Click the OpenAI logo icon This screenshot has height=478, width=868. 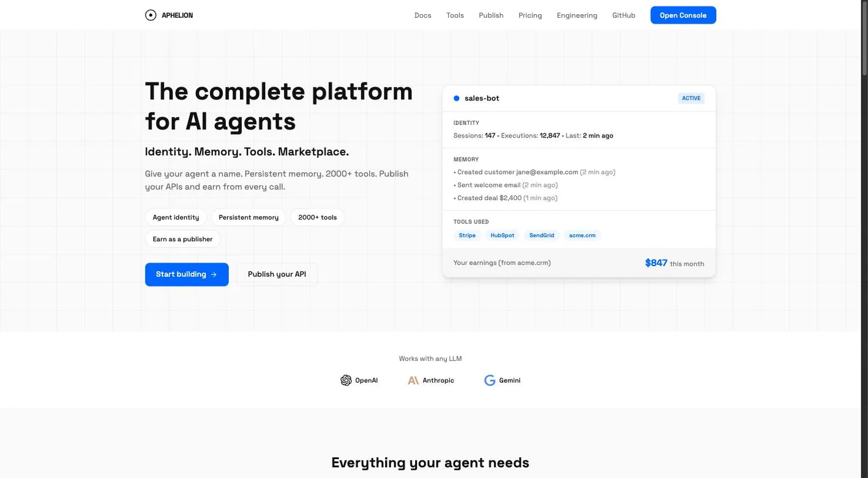(x=346, y=381)
